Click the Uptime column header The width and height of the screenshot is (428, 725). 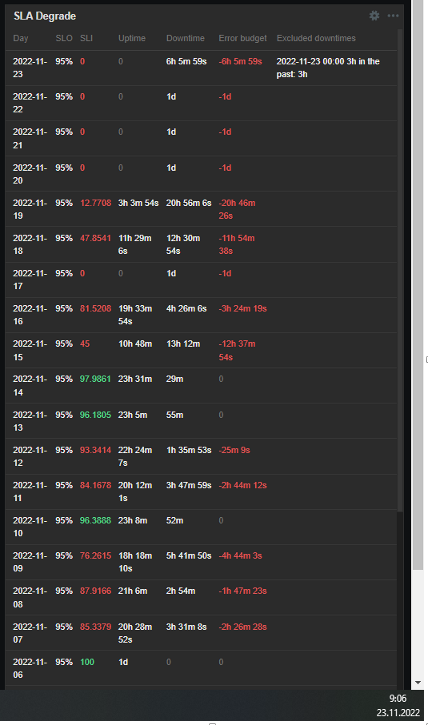click(x=132, y=38)
